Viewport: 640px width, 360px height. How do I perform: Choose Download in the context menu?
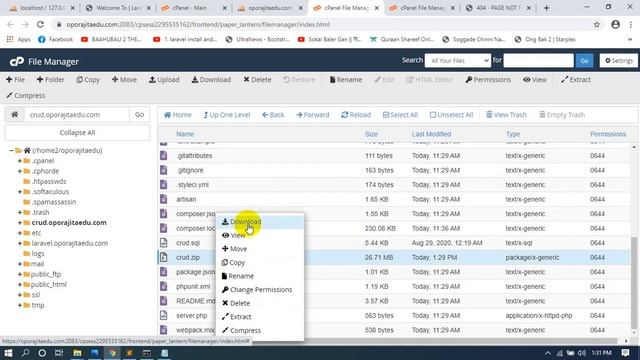pyautogui.click(x=260, y=222)
